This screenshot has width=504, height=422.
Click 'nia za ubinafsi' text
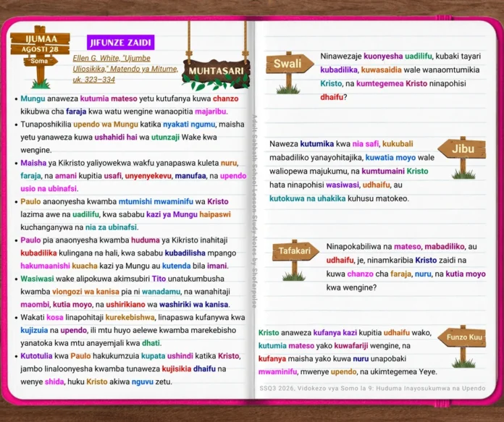[111, 227]
